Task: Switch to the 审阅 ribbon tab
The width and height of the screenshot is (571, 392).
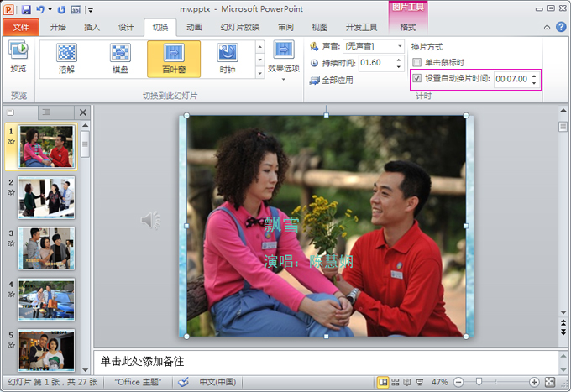Action: (285, 28)
